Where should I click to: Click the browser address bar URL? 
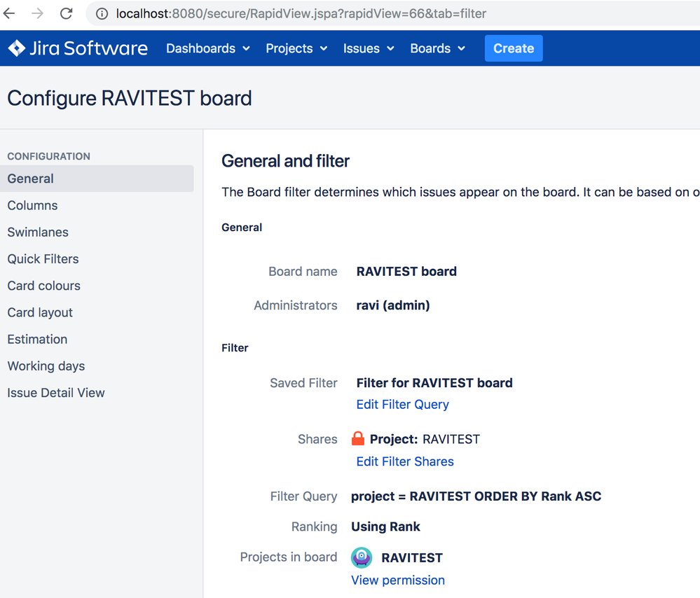pos(301,14)
